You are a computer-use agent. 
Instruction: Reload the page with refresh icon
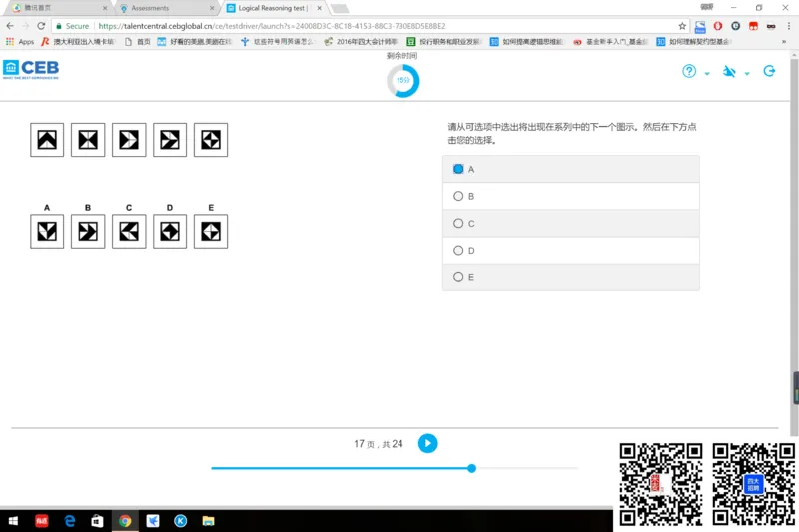click(x=41, y=26)
